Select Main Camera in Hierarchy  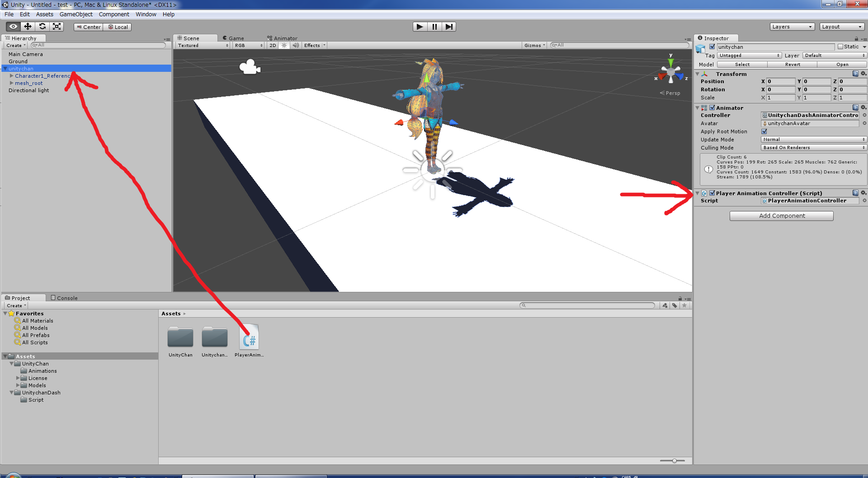(x=26, y=54)
